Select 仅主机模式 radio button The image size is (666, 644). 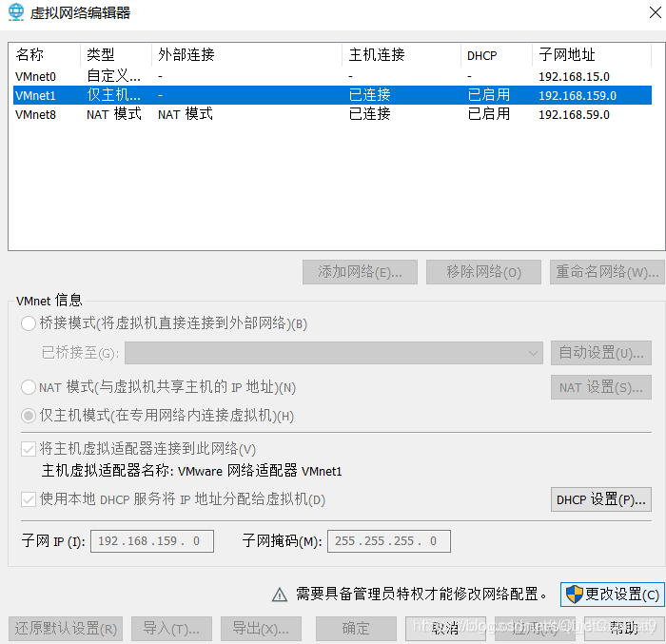click(x=29, y=416)
